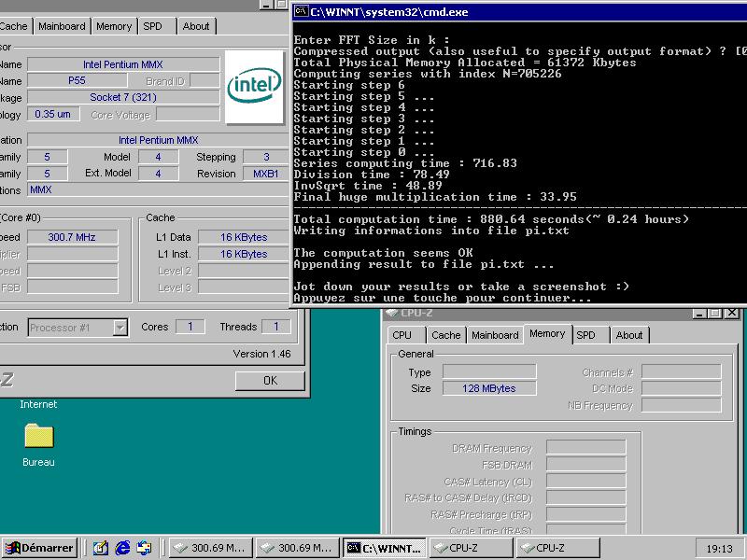This screenshot has height=560, width=747.
Task: Click the empty Level 3 cache field
Action: (x=244, y=287)
